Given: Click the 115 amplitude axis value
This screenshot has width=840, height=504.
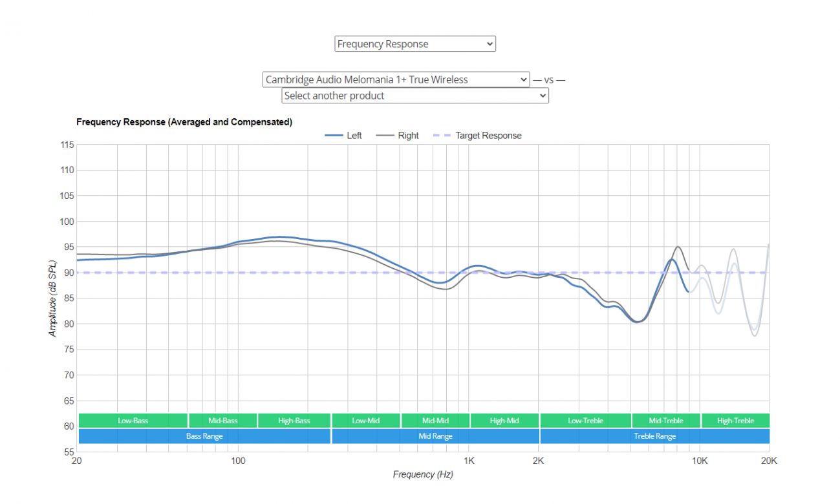Looking at the screenshot, I should click(68, 145).
